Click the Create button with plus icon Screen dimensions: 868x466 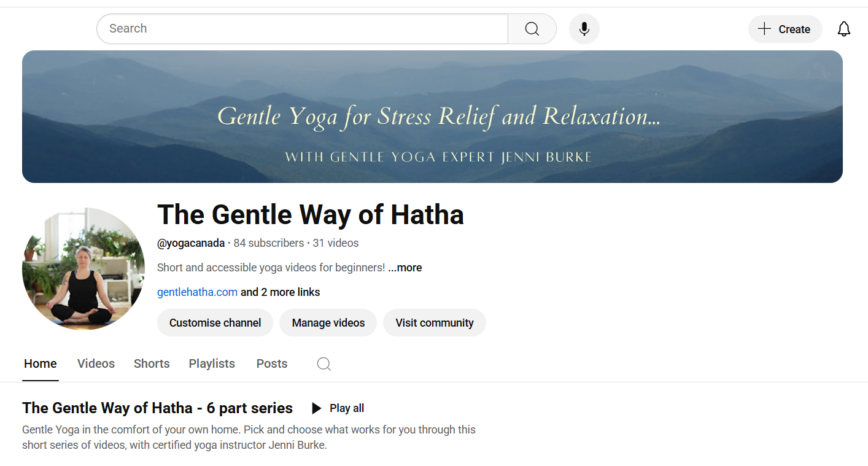[x=785, y=29]
